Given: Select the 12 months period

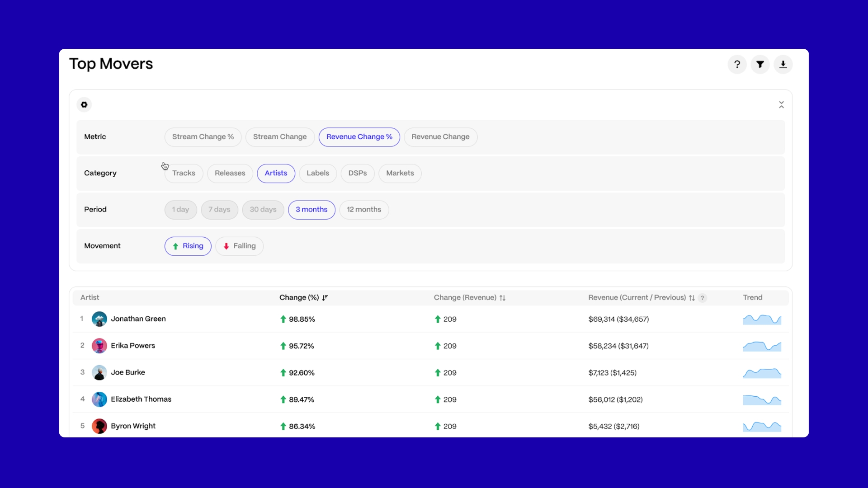Looking at the screenshot, I should 363,210.
